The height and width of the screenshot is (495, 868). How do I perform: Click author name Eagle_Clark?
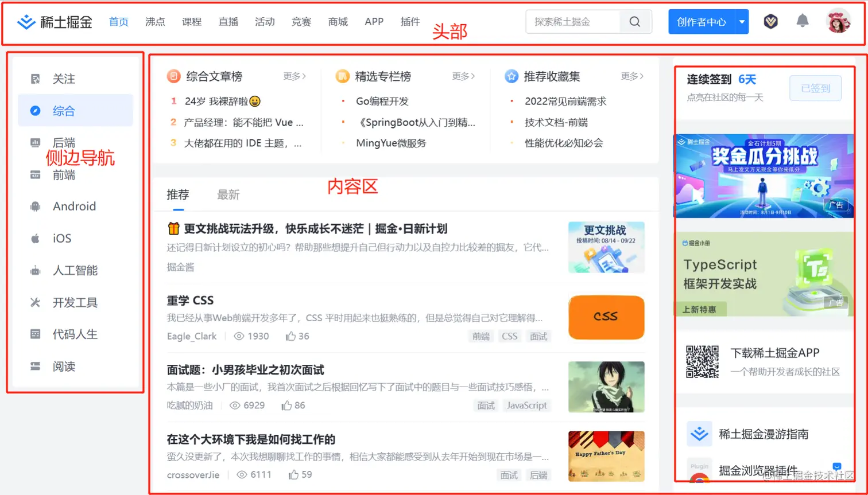click(x=192, y=336)
